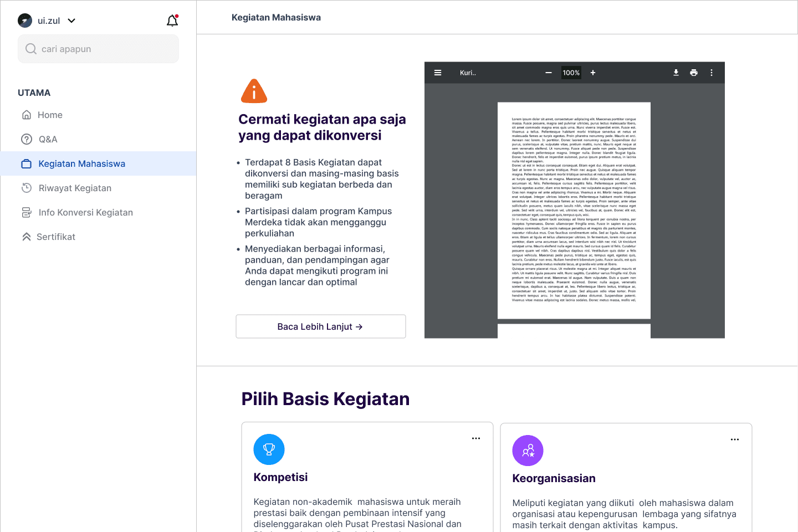Screen dimensions: 798x532
Task: Click the 'cari apapun' search field
Action: pyautogui.click(x=99, y=49)
